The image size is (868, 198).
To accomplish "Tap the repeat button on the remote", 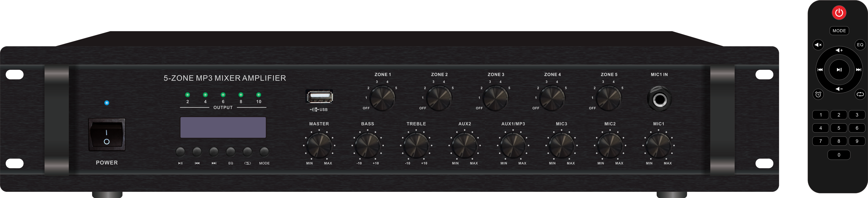I will (860, 94).
